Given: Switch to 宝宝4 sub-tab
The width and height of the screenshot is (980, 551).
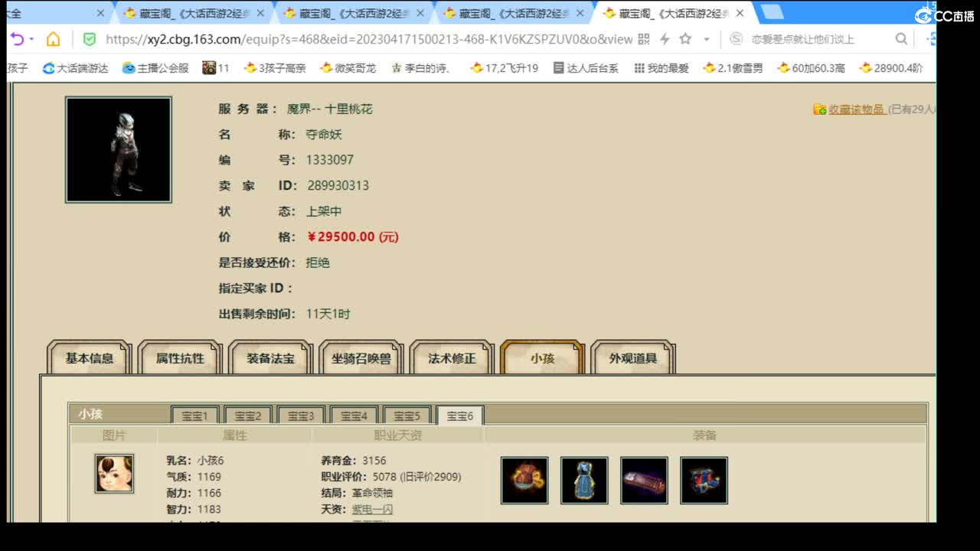Looking at the screenshot, I should [x=354, y=416].
